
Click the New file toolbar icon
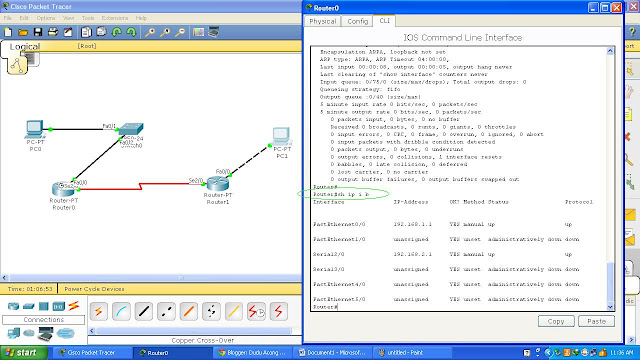(x=8, y=32)
